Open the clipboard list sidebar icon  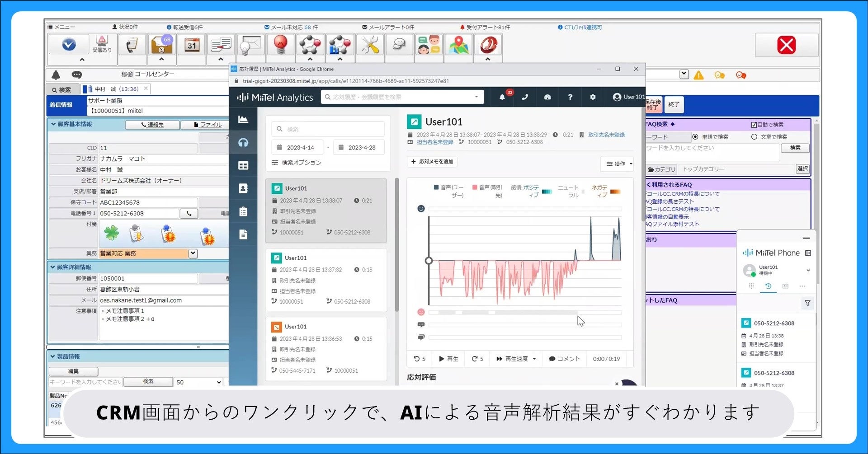[x=243, y=211]
